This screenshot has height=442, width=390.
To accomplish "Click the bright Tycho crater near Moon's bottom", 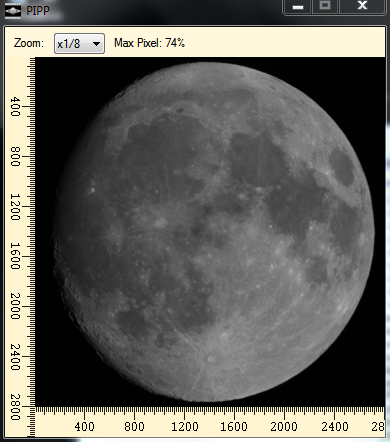I will point(212,359).
